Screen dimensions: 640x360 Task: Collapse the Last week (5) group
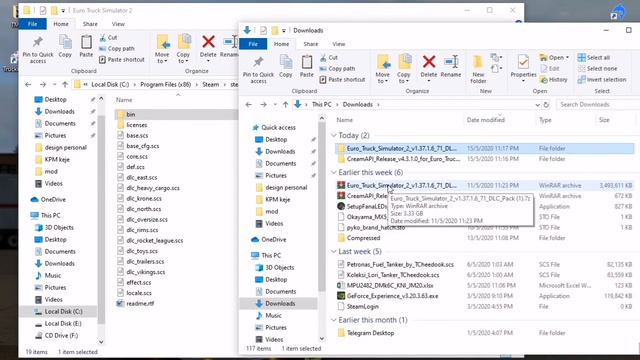(x=334, y=251)
